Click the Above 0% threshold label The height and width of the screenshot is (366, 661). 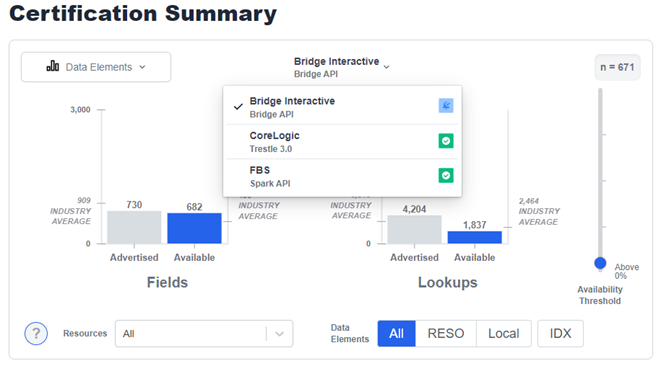pyautogui.click(x=626, y=272)
